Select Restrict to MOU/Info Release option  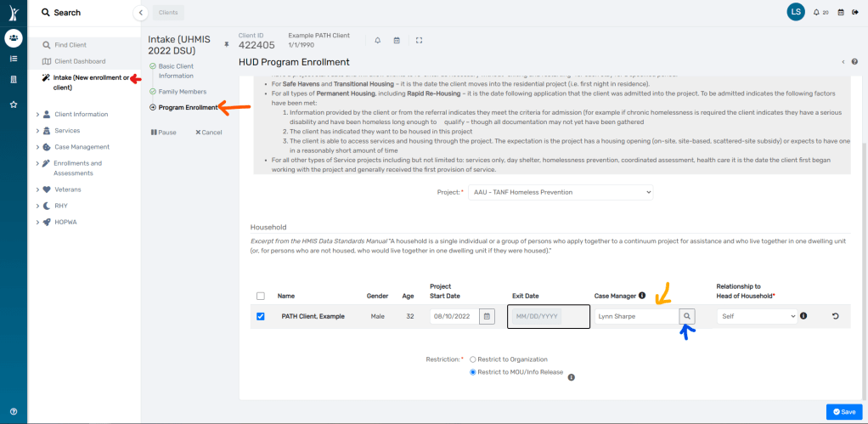473,372
